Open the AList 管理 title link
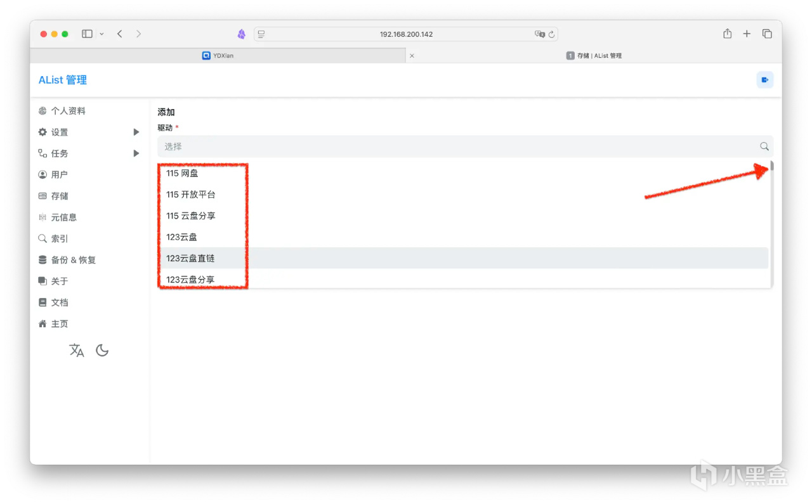Image resolution: width=812 pixels, height=504 pixels. click(x=63, y=80)
